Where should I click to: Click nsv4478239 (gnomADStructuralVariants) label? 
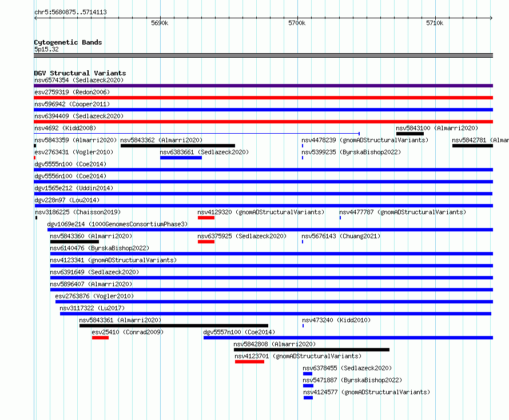(365, 140)
